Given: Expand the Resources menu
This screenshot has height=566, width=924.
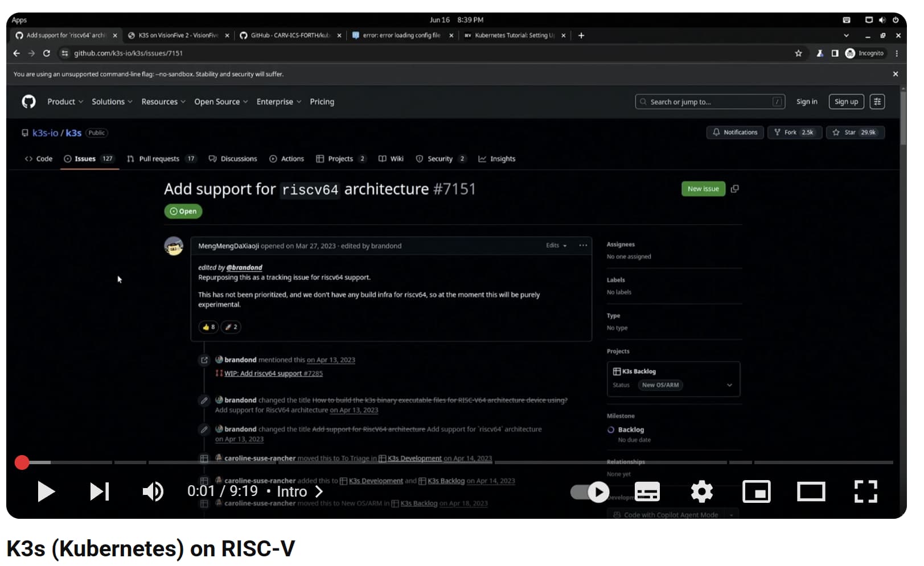Looking at the screenshot, I should tap(163, 102).
